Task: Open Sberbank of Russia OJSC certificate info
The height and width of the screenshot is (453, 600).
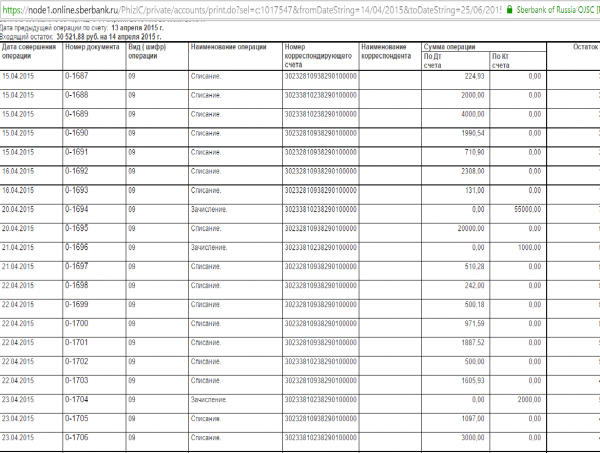Action: click(x=558, y=10)
